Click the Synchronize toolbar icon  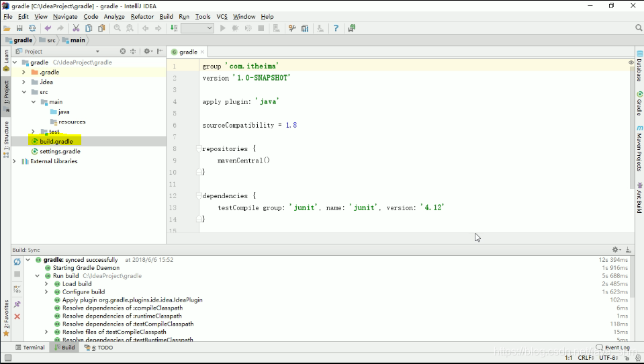pos(32,28)
